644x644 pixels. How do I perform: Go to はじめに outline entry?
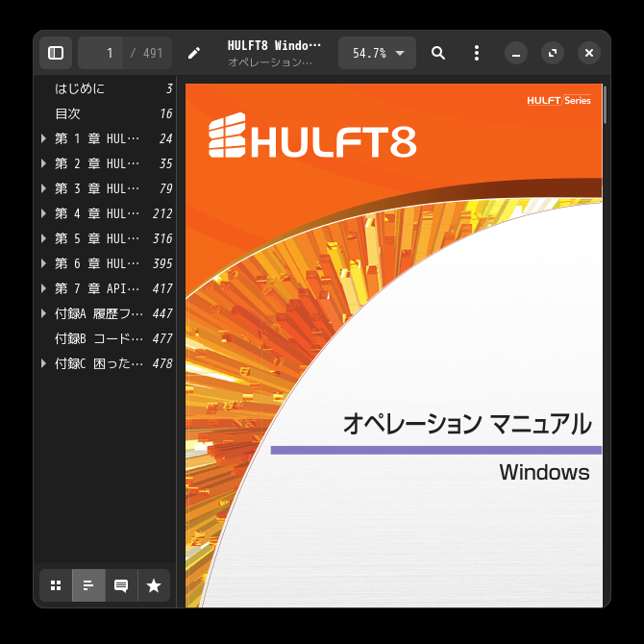(x=106, y=88)
